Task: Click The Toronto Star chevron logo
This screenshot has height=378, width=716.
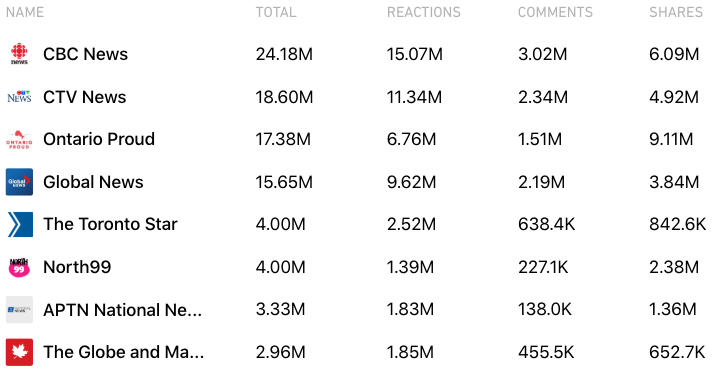Action: (x=20, y=224)
